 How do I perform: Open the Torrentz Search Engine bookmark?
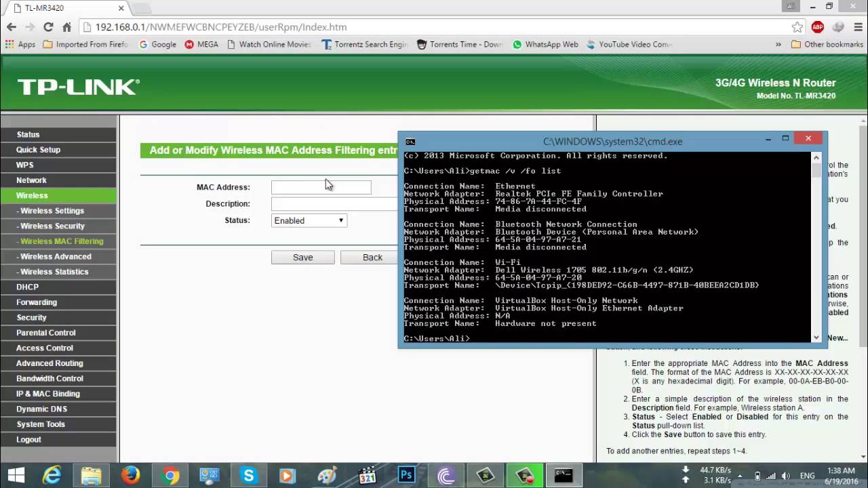(x=365, y=44)
